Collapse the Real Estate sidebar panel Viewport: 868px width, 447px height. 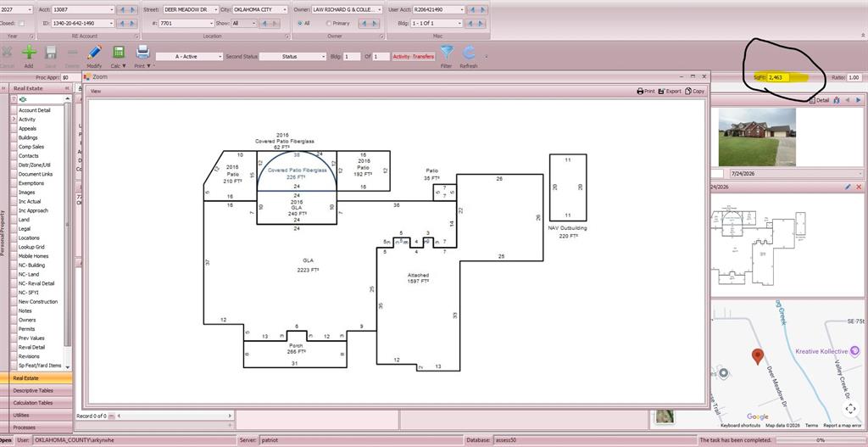click(x=67, y=88)
